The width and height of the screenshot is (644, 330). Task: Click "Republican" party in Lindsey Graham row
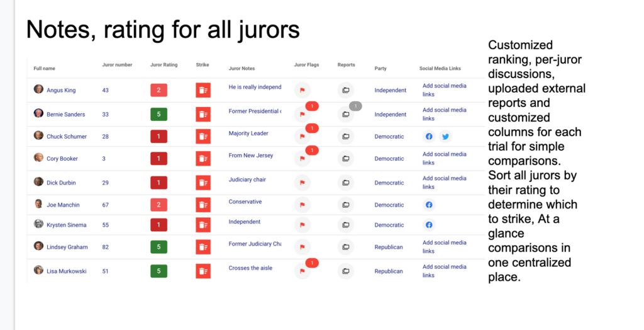pyautogui.click(x=389, y=247)
